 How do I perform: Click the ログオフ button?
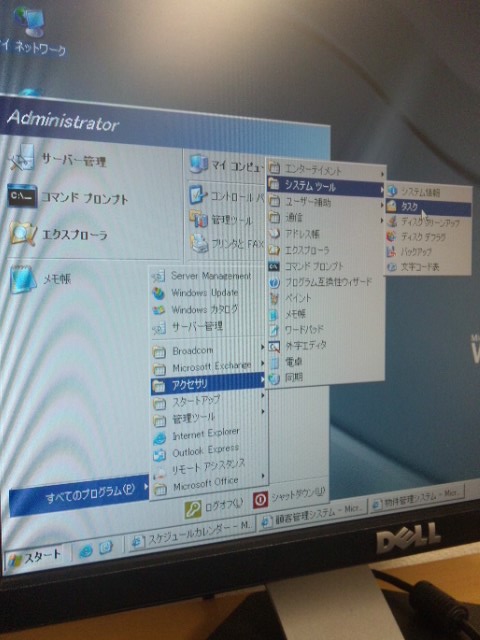pos(214,507)
